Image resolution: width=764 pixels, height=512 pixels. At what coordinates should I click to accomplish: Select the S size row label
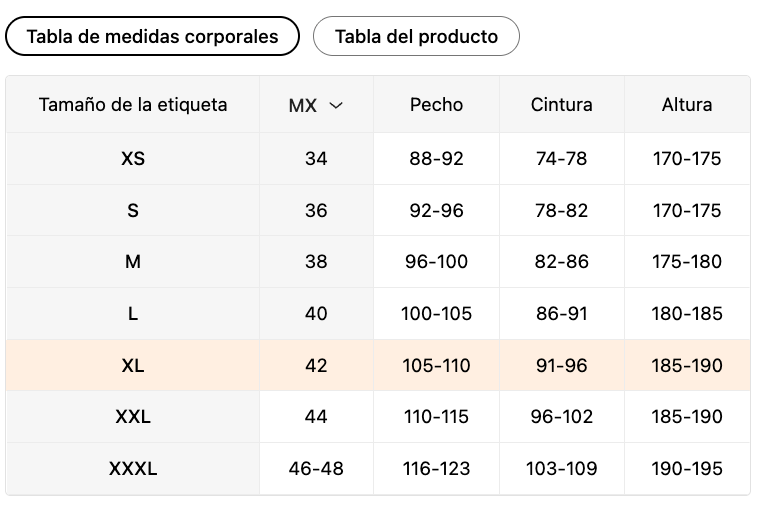[x=133, y=210]
